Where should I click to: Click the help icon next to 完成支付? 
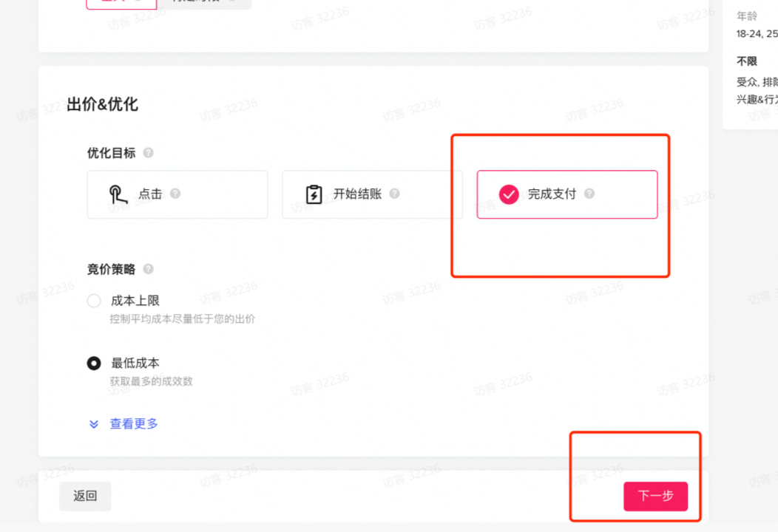click(589, 194)
